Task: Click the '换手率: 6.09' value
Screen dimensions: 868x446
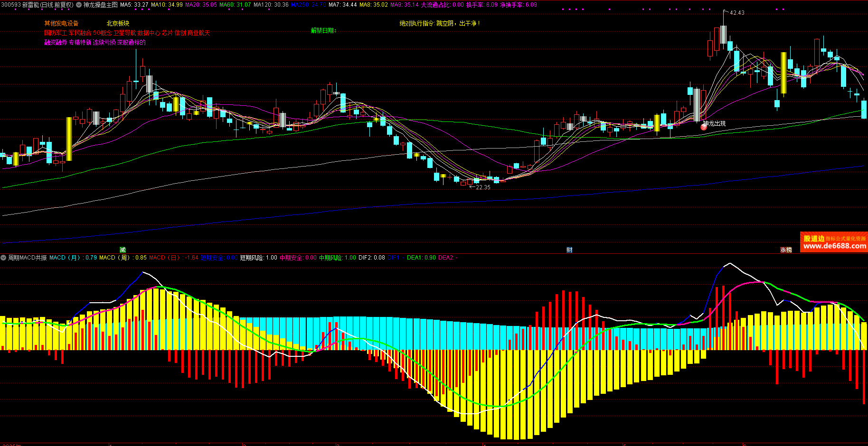Action: point(482,5)
